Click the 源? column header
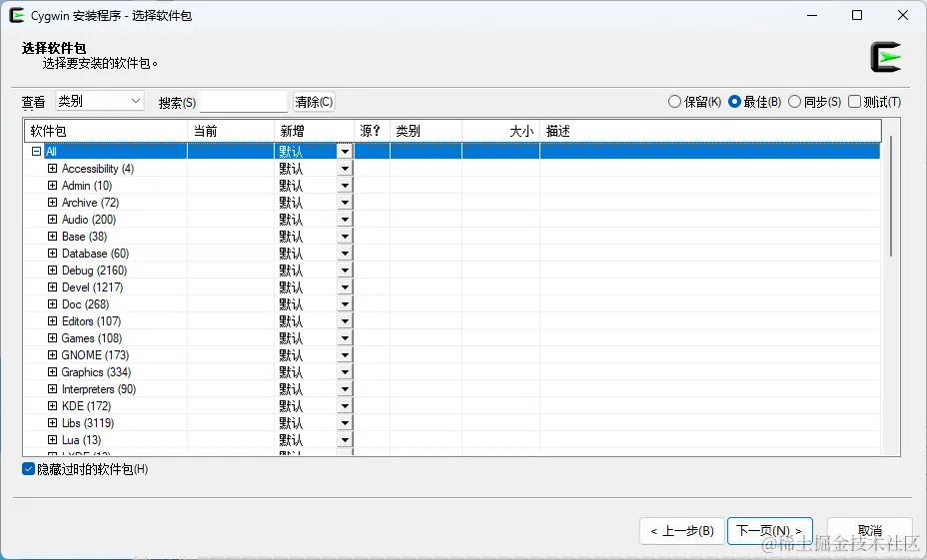 coord(372,131)
